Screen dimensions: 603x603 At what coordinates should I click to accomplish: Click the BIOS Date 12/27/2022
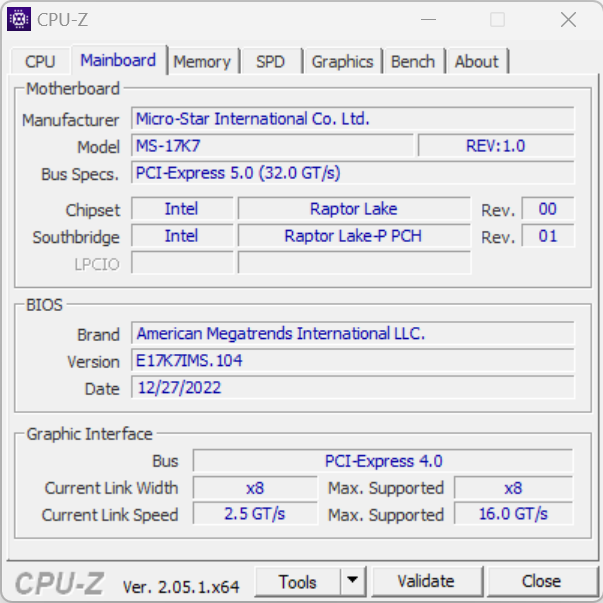353,388
